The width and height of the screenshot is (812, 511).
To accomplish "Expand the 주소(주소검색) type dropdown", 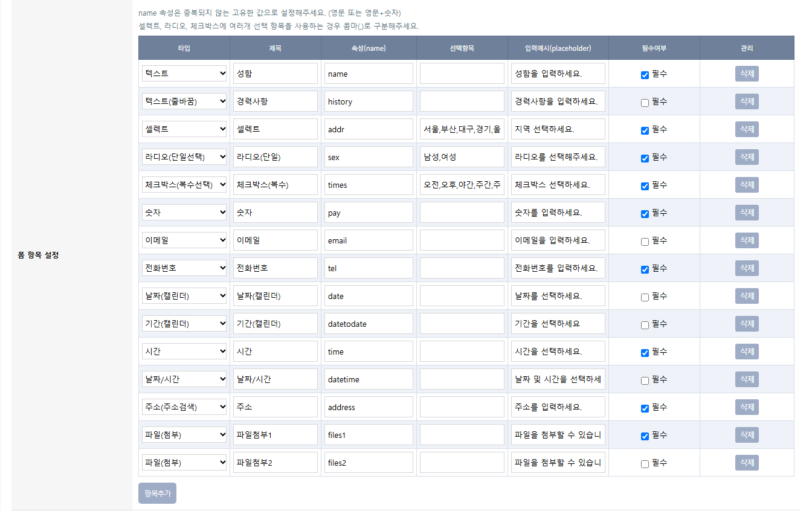I will tap(184, 407).
